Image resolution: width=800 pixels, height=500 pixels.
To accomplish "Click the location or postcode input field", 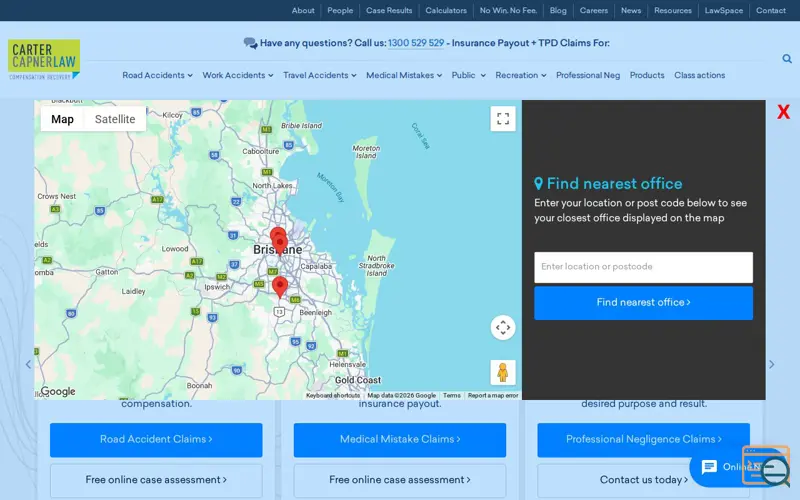I will click(643, 267).
